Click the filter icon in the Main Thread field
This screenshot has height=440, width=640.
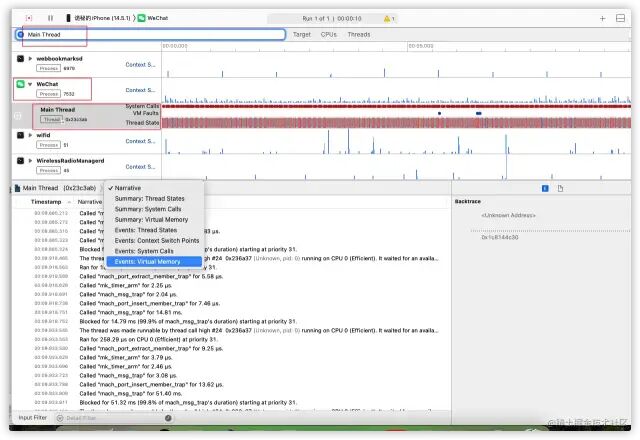click(20, 35)
